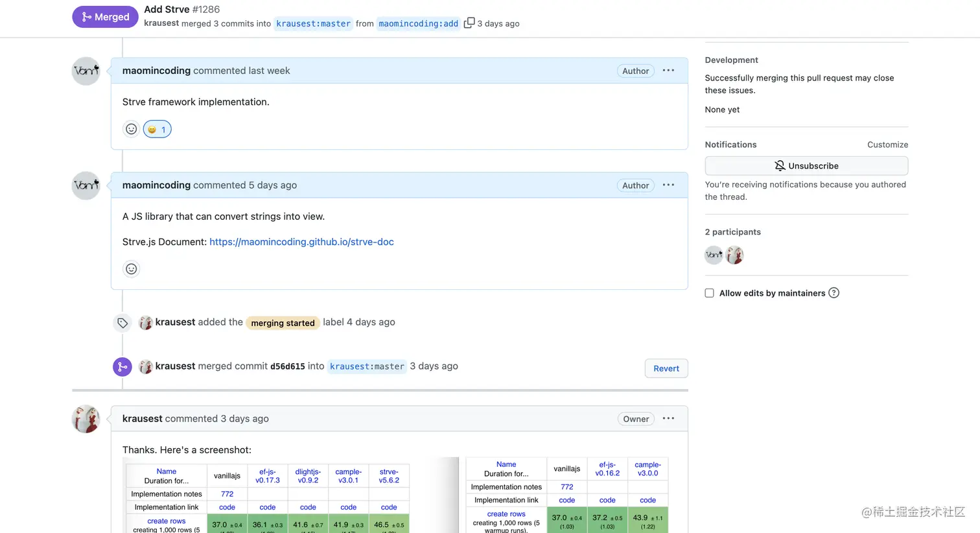980x533 pixels.
Task: Open options menu on krausest's comment
Action: 668,419
